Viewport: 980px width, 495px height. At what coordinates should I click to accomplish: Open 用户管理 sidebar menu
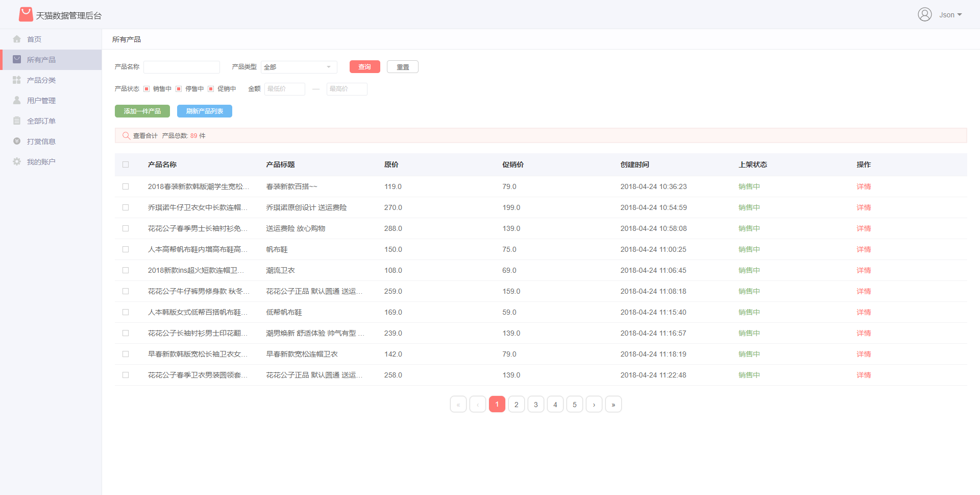click(x=51, y=101)
